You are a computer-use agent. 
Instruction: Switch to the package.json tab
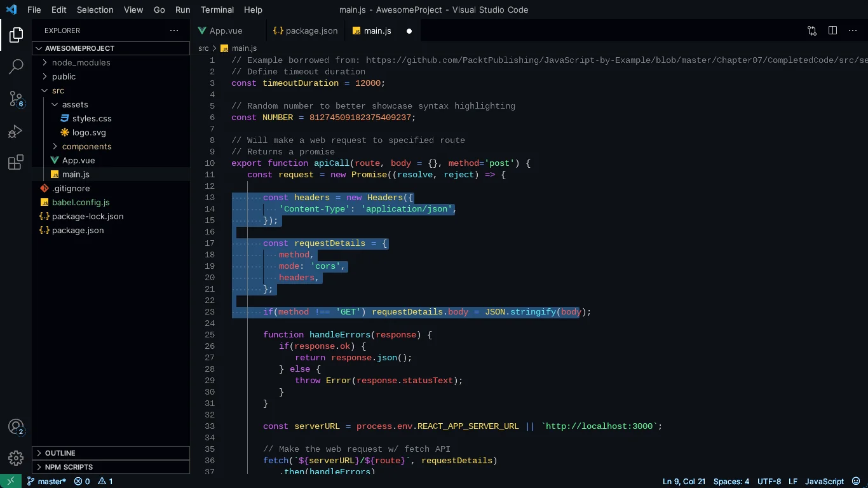[x=305, y=30]
